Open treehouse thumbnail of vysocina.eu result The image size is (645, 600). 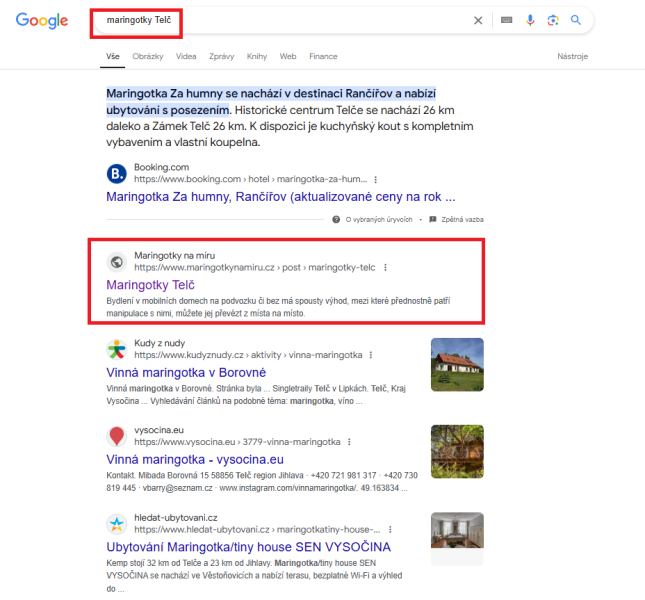[457, 452]
